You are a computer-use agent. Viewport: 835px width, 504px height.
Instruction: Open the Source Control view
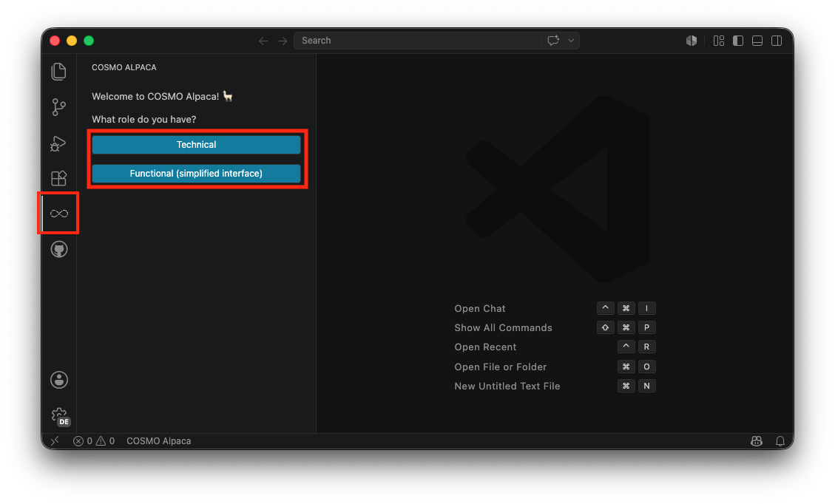coord(58,107)
